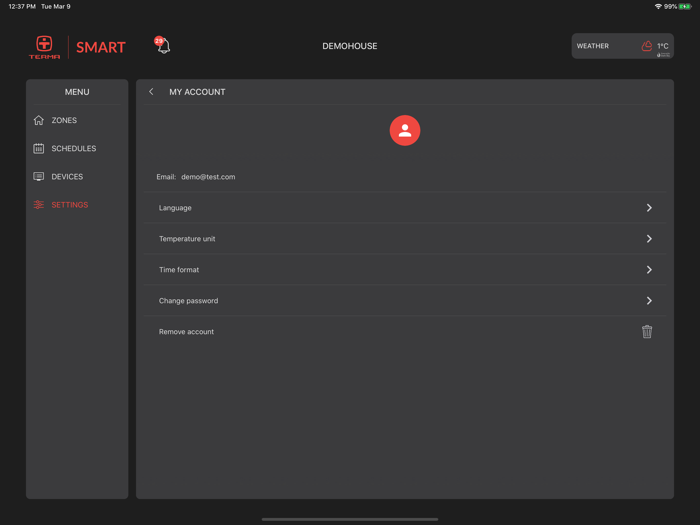Expand the Time format row chevron

coord(649,269)
